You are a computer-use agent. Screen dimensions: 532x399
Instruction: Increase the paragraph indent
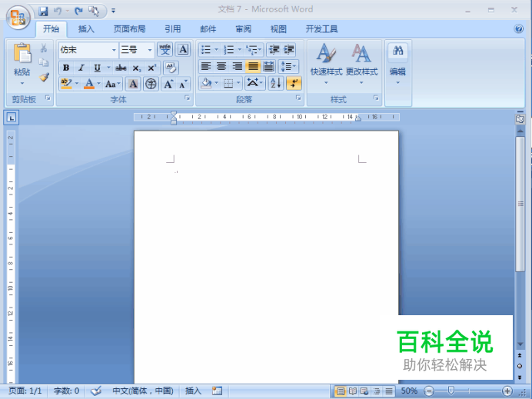pos(289,50)
